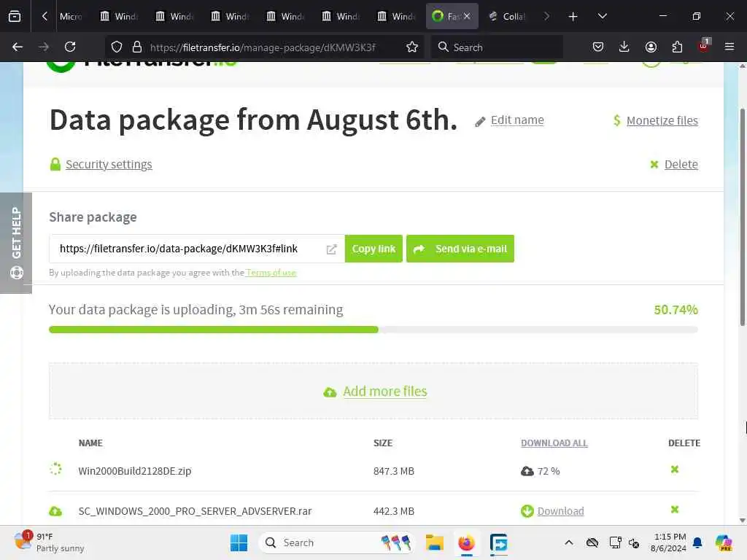Switch to the Micro tab
This screenshot has height=560, width=747.
tap(71, 16)
